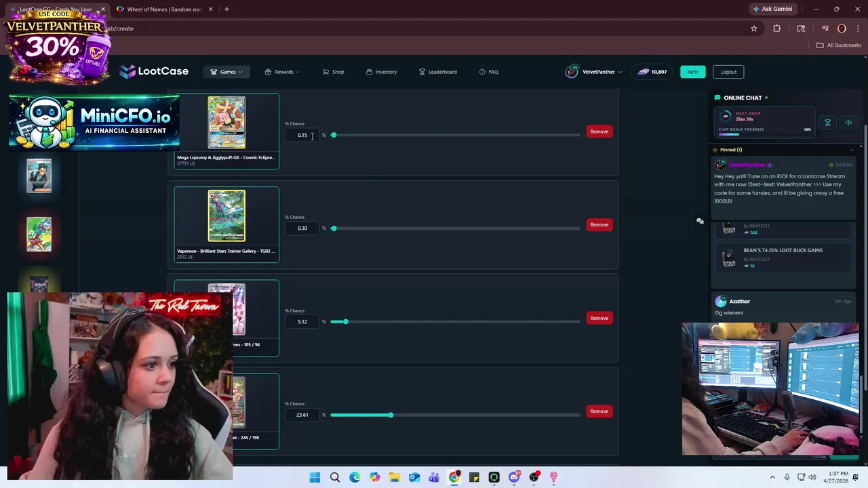The image size is (868, 488).
Task: Open Copilot from the taskbar
Action: pyautogui.click(x=375, y=477)
